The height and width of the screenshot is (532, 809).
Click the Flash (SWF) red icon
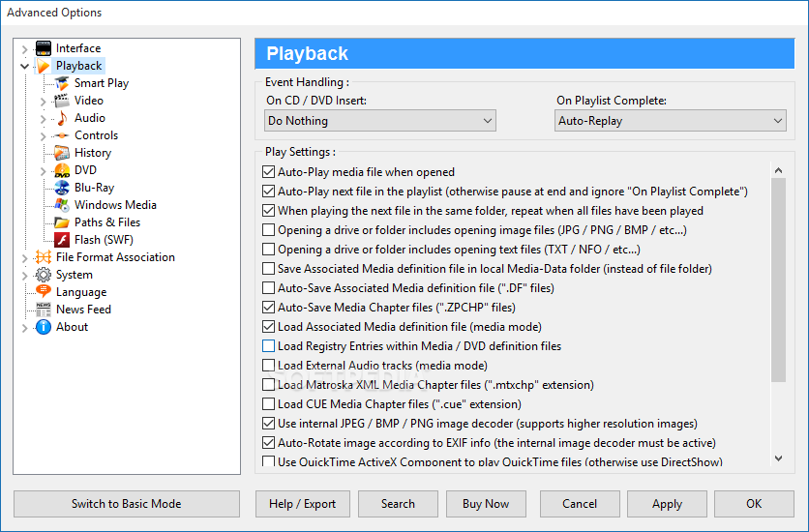tap(62, 240)
